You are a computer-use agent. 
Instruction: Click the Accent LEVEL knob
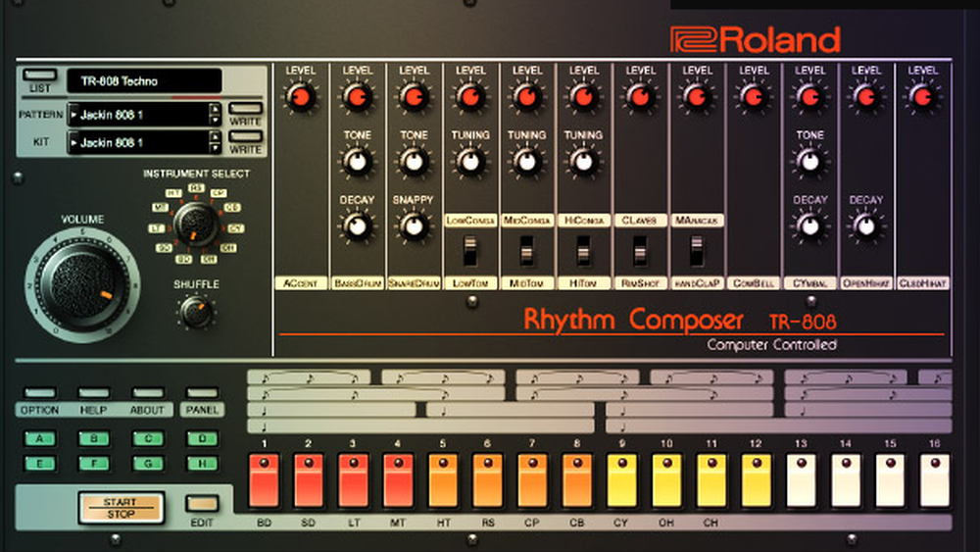click(301, 97)
